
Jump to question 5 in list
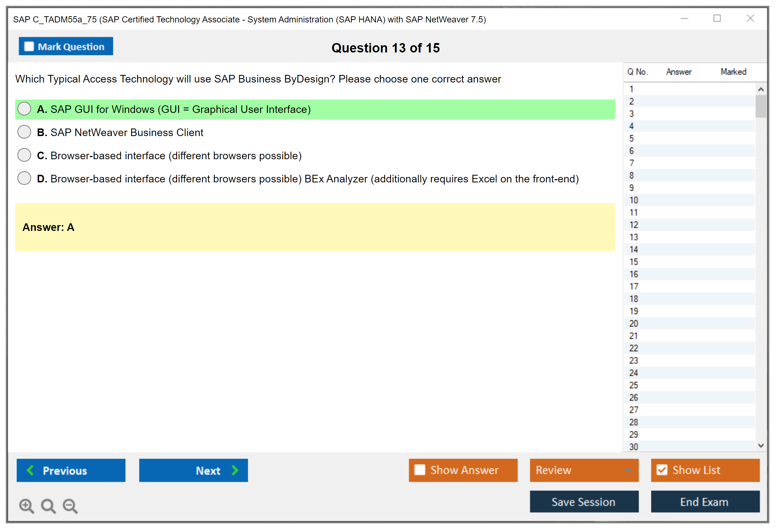[631, 138]
